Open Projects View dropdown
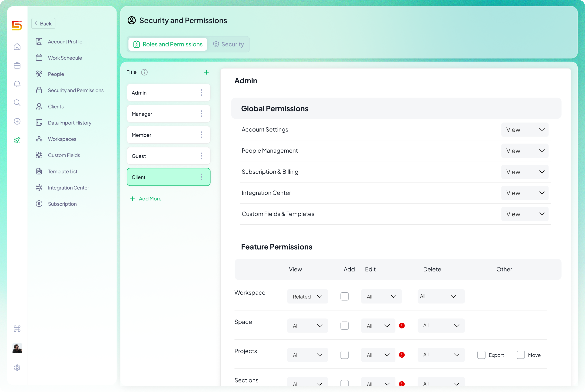 tap(307, 355)
